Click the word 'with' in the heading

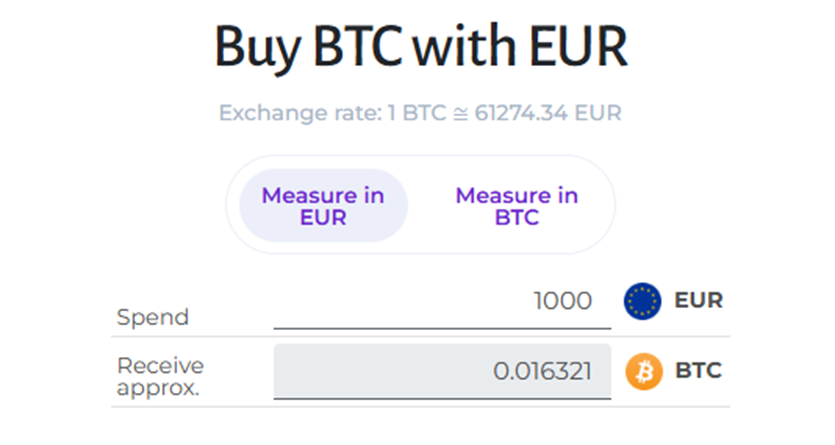coord(469,46)
